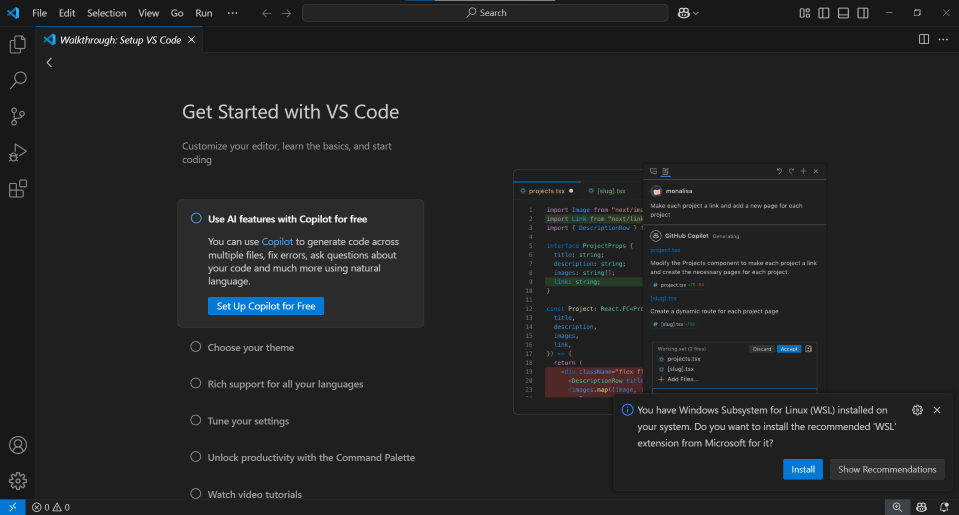Mark 'Use AI features with Copilot' step circle
The image size is (959, 515).
[196, 218]
